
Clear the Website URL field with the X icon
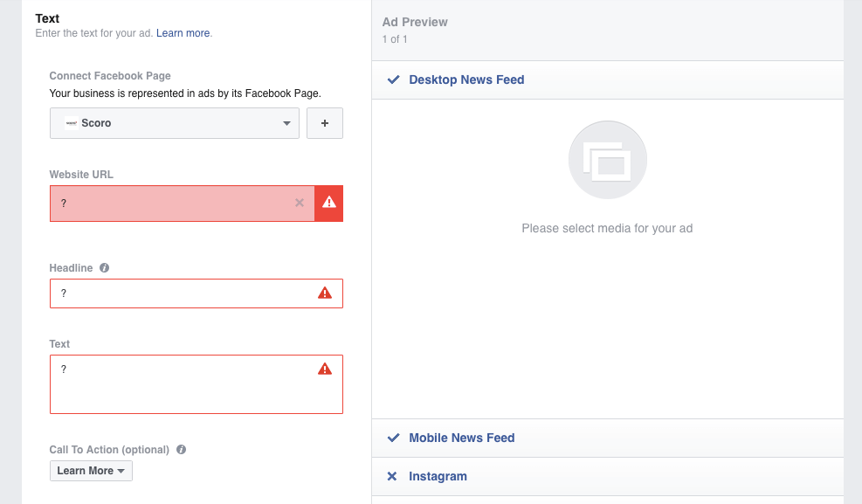[x=300, y=203]
